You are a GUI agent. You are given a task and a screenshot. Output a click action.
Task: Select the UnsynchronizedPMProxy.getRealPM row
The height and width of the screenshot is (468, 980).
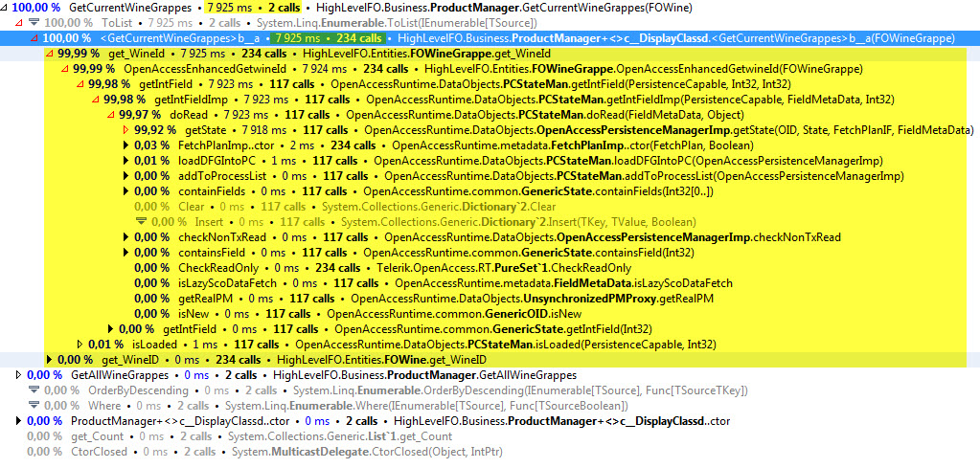point(423,299)
